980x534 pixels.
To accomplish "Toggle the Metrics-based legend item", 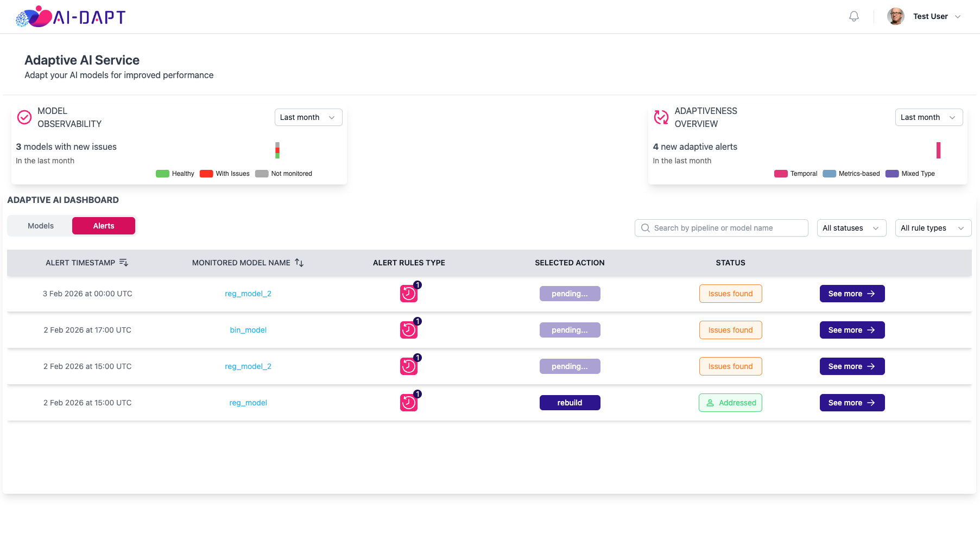I will (x=851, y=174).
